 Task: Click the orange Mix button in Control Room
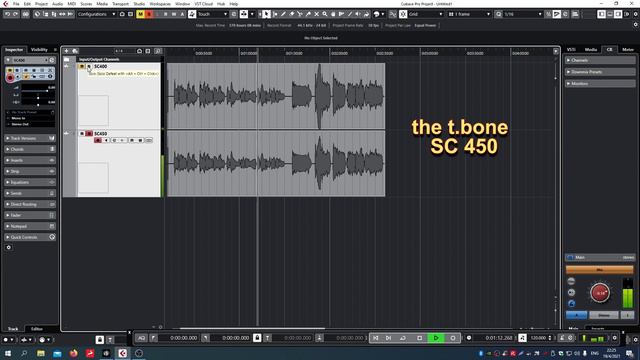point(600,269)
